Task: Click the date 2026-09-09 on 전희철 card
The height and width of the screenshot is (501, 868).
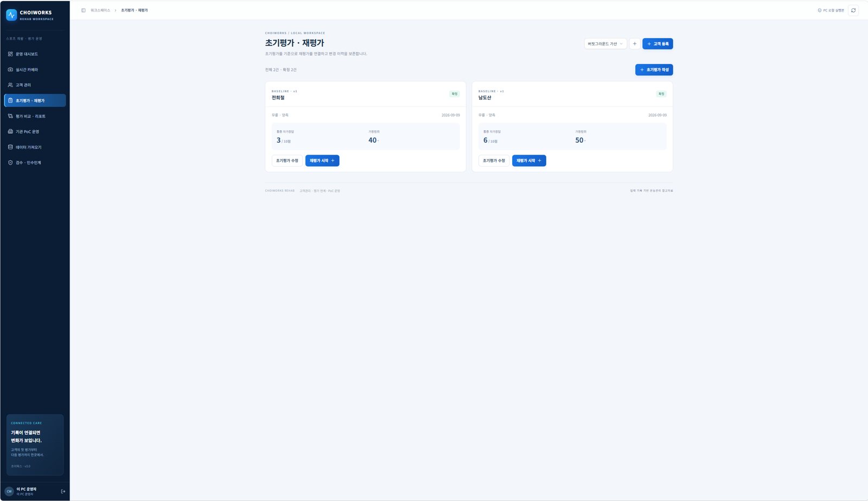Action: (x=451, y=115)
